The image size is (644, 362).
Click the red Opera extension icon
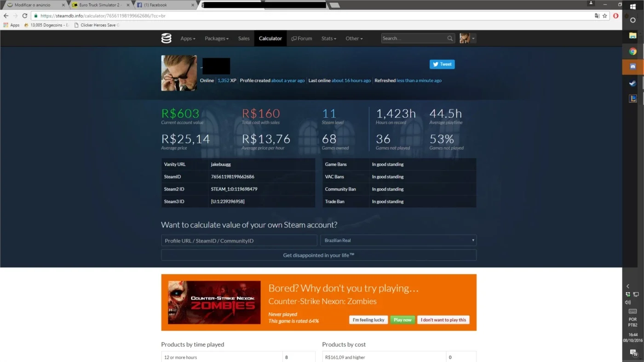click(616, 16)
